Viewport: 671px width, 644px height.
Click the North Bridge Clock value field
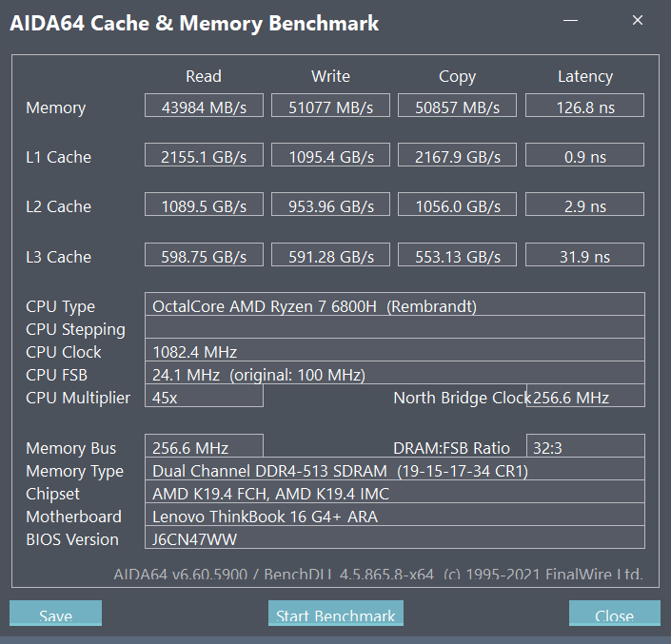585,396
